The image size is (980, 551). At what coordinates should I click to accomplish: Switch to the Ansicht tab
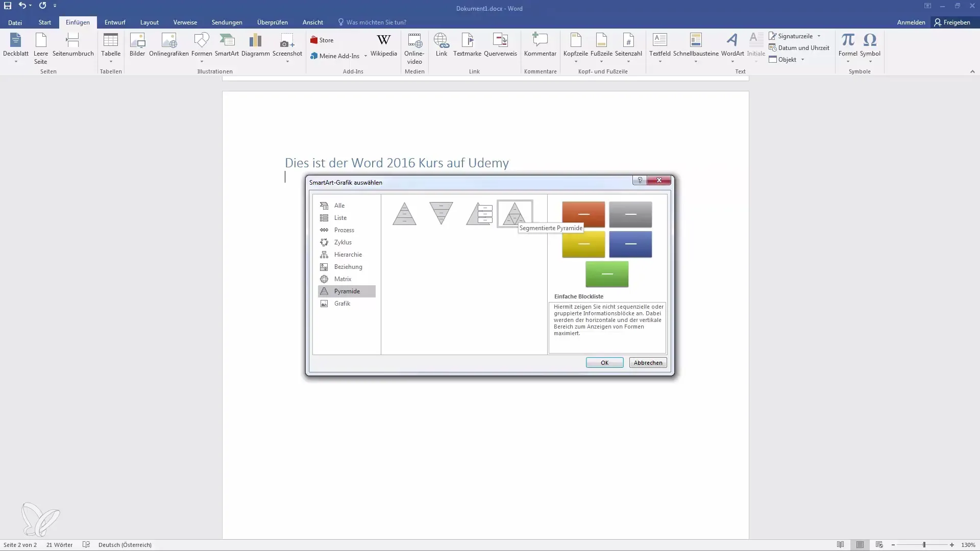click(x=313, y=22)
